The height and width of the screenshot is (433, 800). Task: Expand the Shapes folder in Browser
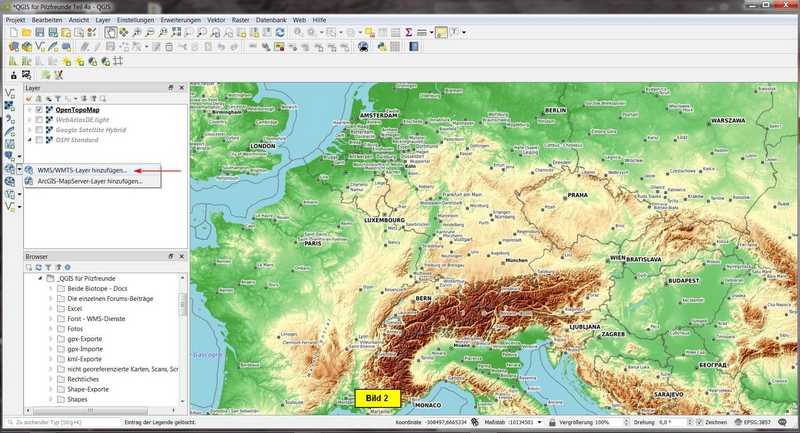[x=51, y=399]
